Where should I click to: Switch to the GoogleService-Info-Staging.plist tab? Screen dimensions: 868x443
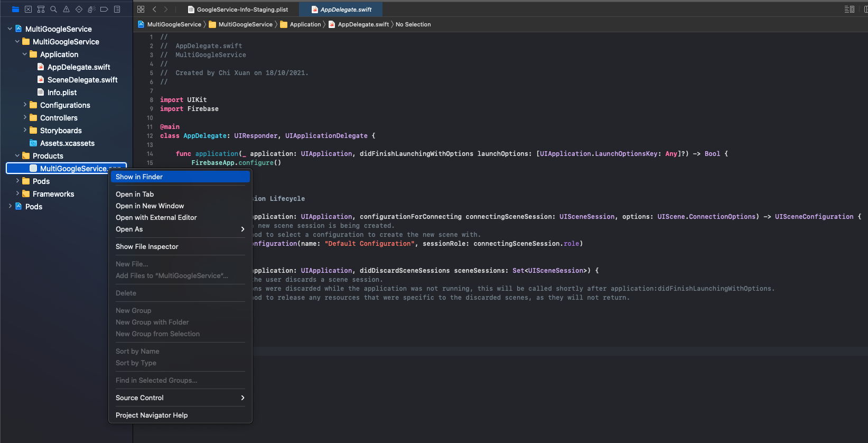pyautogui.click(x=242, y=10)
